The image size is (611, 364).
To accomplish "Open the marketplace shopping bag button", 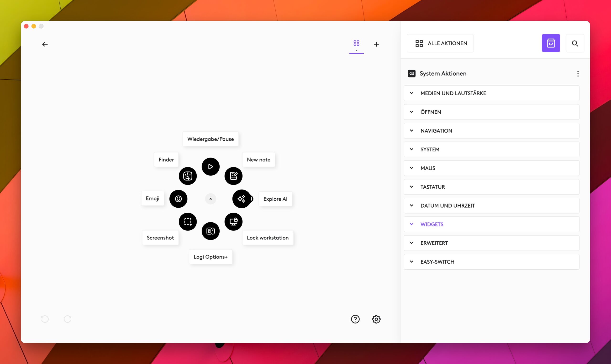I will coord(551,43).
